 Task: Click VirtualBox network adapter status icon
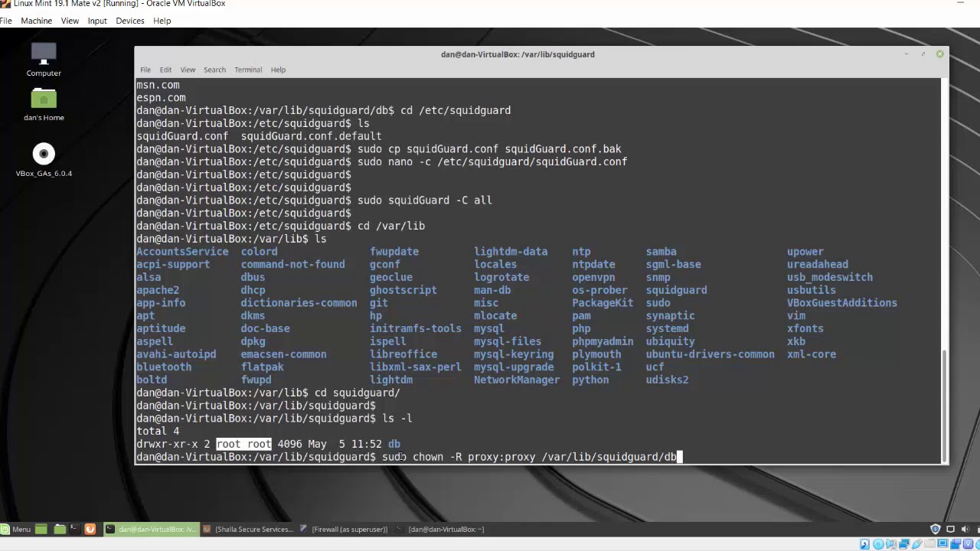point(904,544)
